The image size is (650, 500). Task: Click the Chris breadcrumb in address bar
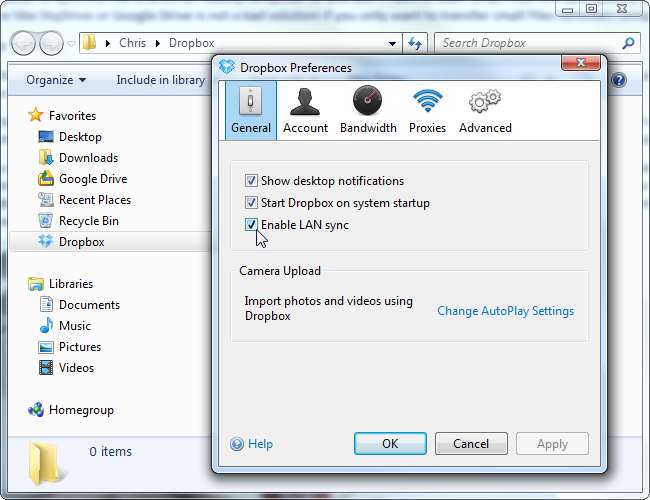click(x=132, y=44)
